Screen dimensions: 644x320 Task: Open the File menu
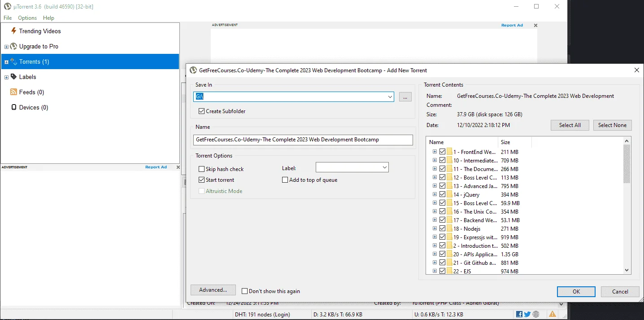pyautogui.click(x=8, y=18)
